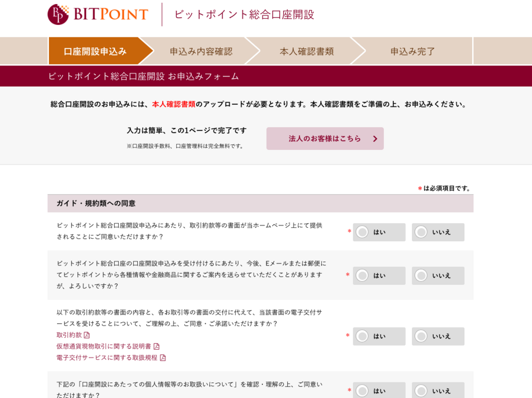532x398 pixels.
Task: Open the 本人確認書類 step tab
Action: click(x=307, y=51)
